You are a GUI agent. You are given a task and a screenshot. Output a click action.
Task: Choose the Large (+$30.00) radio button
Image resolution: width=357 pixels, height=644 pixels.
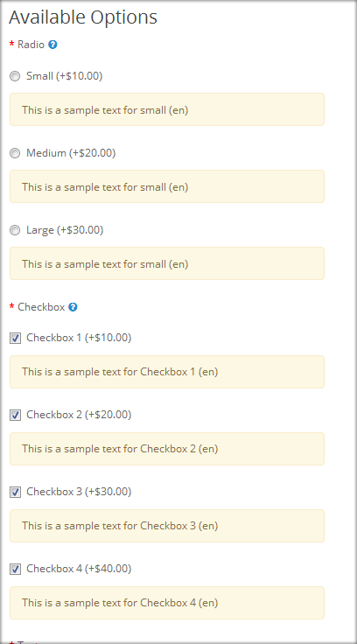point(15,230)
